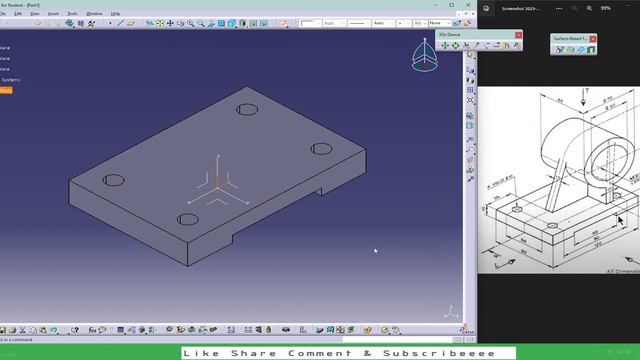Open the layer None dropdown

click(x=440, y=23)
